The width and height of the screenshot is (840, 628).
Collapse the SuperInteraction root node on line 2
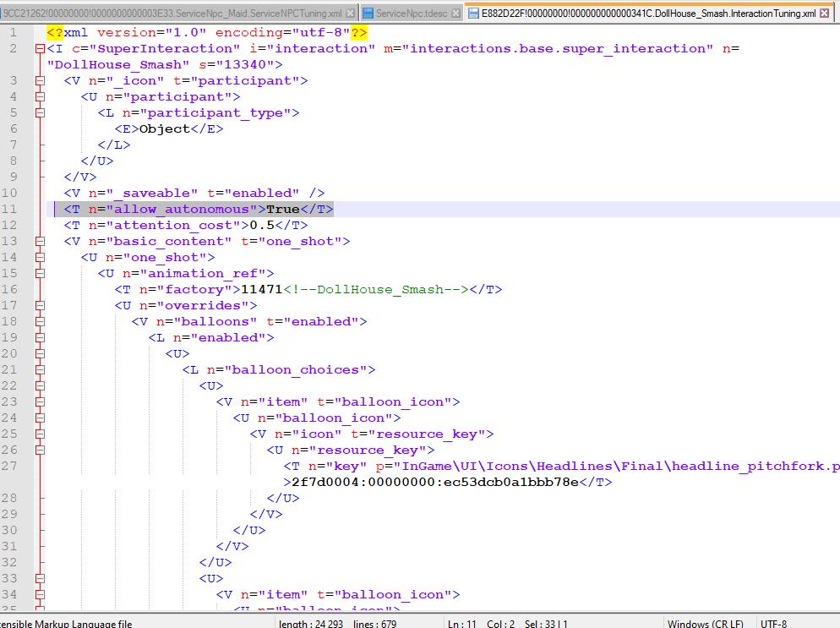(x=40, y=49)
